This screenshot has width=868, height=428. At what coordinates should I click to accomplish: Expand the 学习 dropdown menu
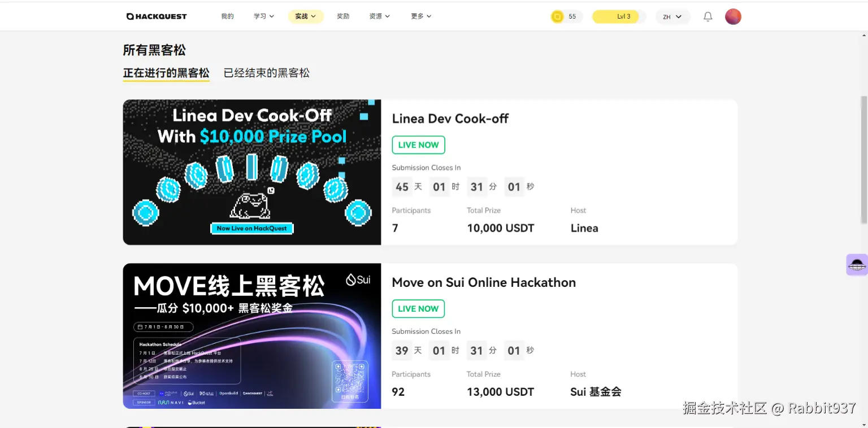pyautogui.click(x=264, y=16)
